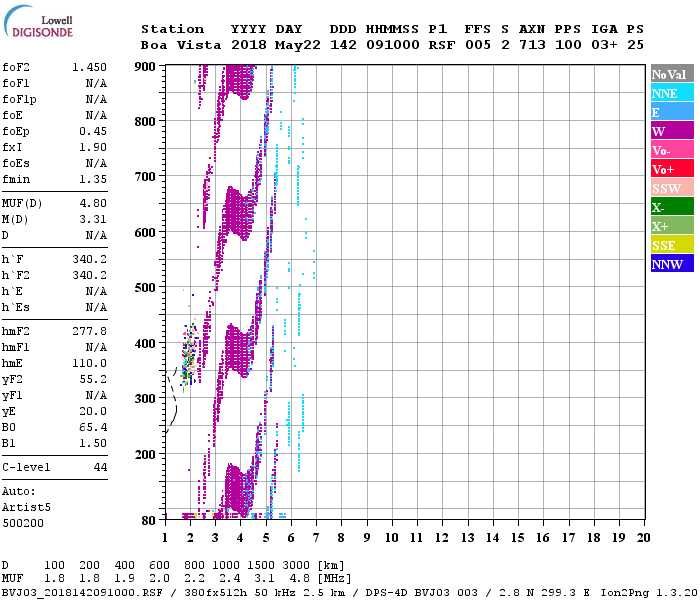Click the yE value 20.0

tap(93, 412)
